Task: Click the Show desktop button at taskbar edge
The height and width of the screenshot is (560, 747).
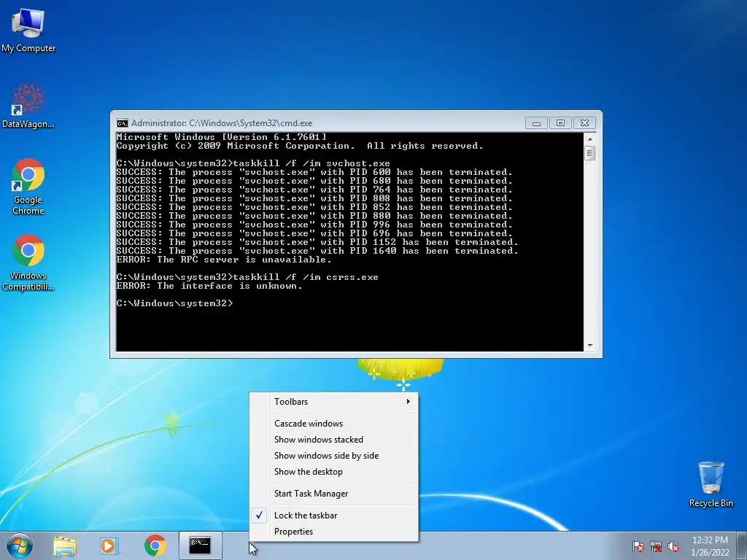Action: pyautogui.click(x=742, y=545)
